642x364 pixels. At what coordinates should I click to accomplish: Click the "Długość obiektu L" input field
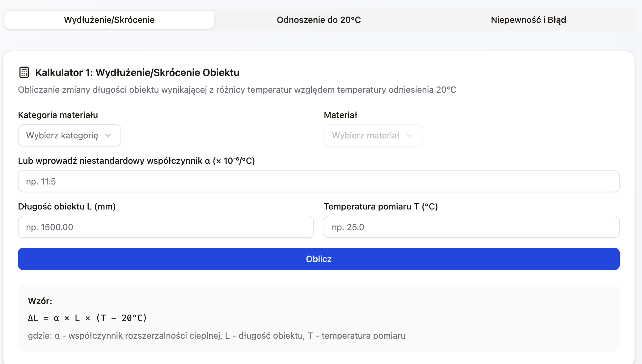pyautogui.click(x=166, y=227)
